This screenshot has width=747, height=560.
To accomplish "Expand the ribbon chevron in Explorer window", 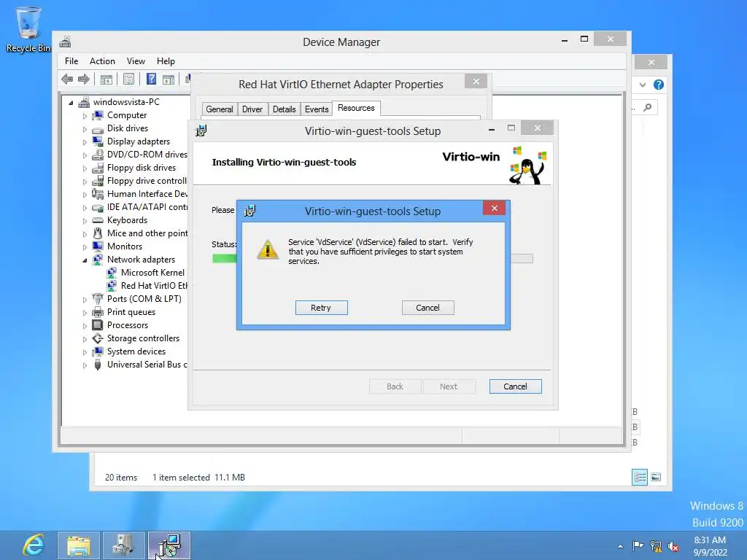I will click(x=643, y=85).
